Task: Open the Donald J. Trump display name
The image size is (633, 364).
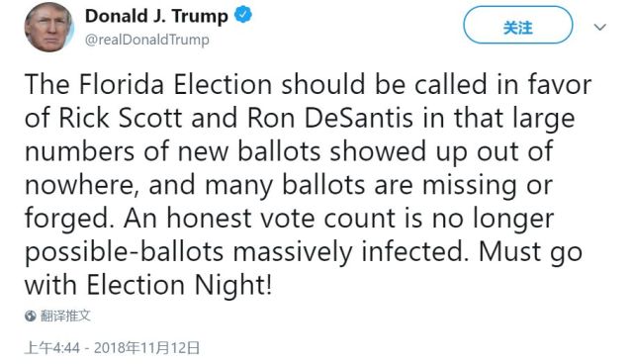Action: [x=156, y=17]
